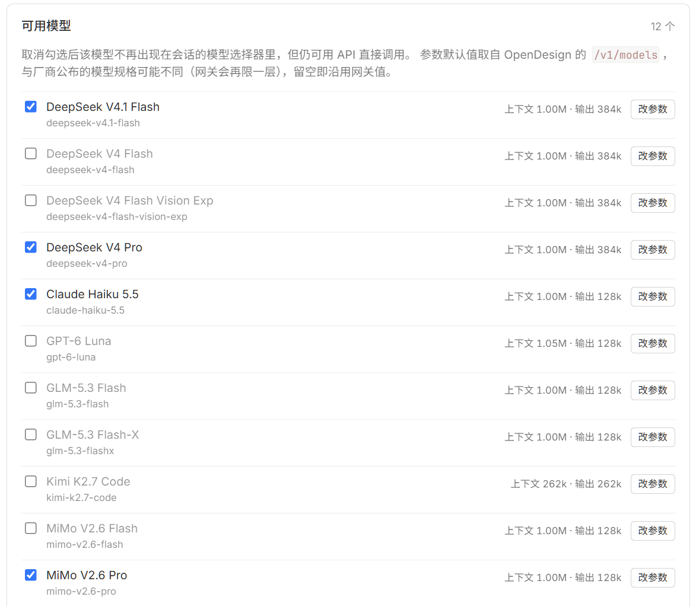Screen dimensions: 696x616
Task: Edit parameters of MiMo V2.6 Pro
Action: point(653,577)
